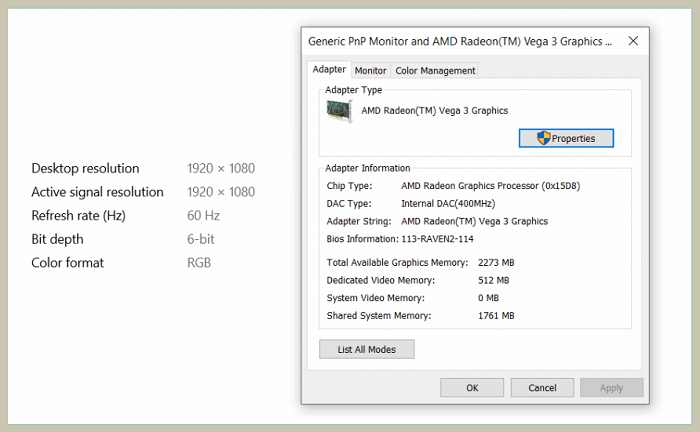Click the Active signal resolution label
This screenshot has height=432, width=700.
click(97, 192)
